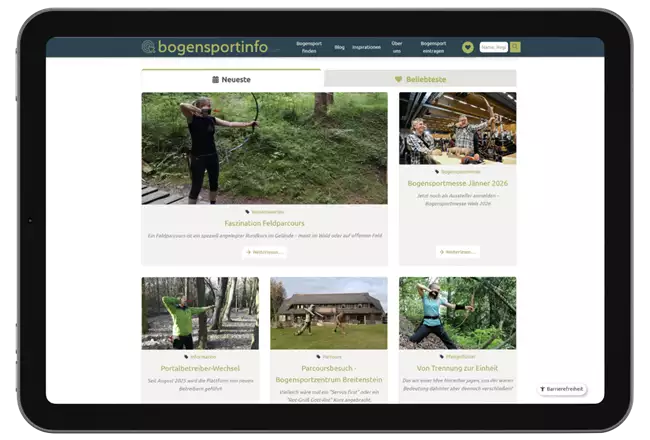Open the category link above Bogensportmesse Jänner 2026

pyautogui.click(x=461, y=172)
